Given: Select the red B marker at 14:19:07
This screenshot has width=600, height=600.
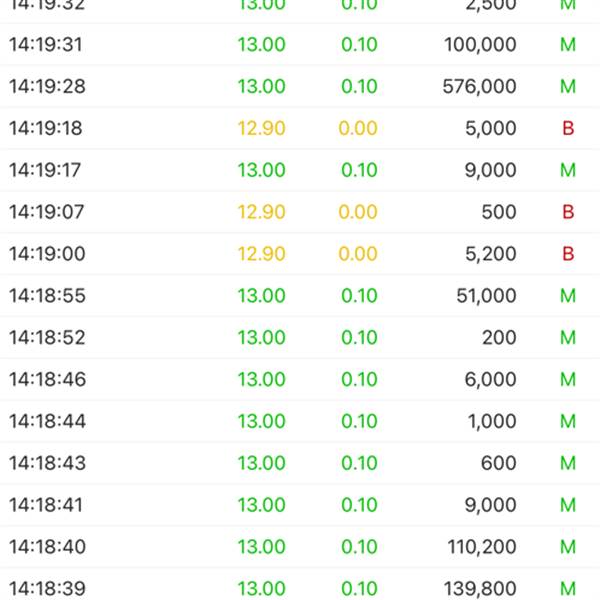Looking at the screenshot, I should click(568, 212).
